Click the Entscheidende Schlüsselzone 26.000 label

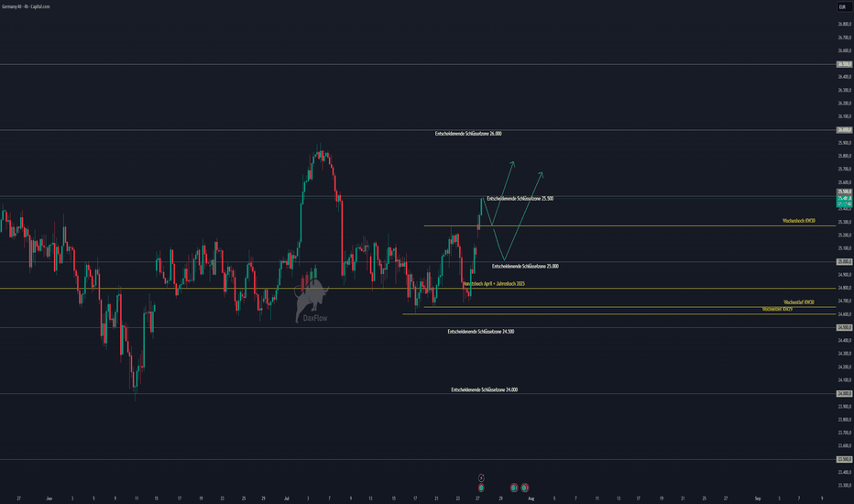[x=468, y=134]
